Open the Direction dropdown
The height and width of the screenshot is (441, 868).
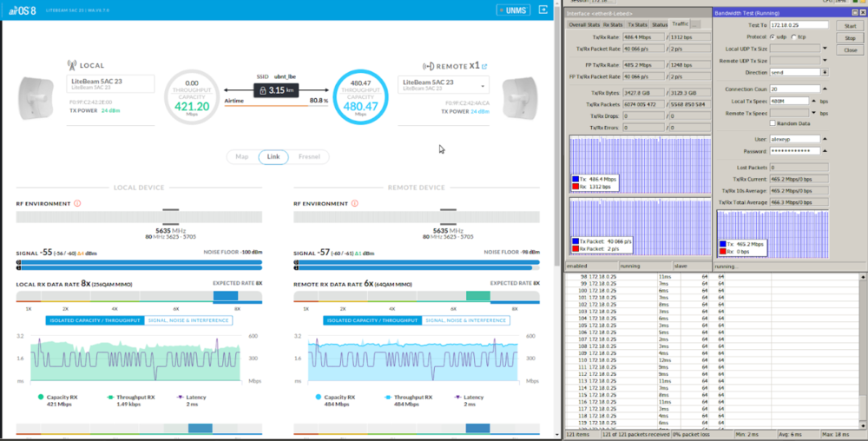[x=823, y=72]
